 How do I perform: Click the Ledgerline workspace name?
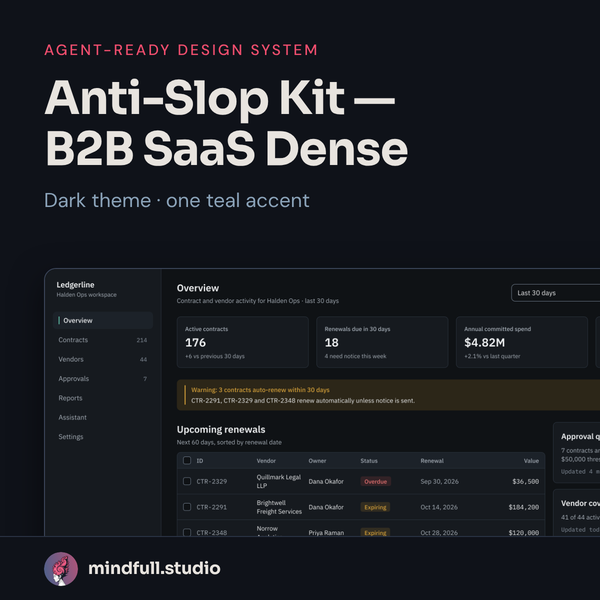pos(75,285)
